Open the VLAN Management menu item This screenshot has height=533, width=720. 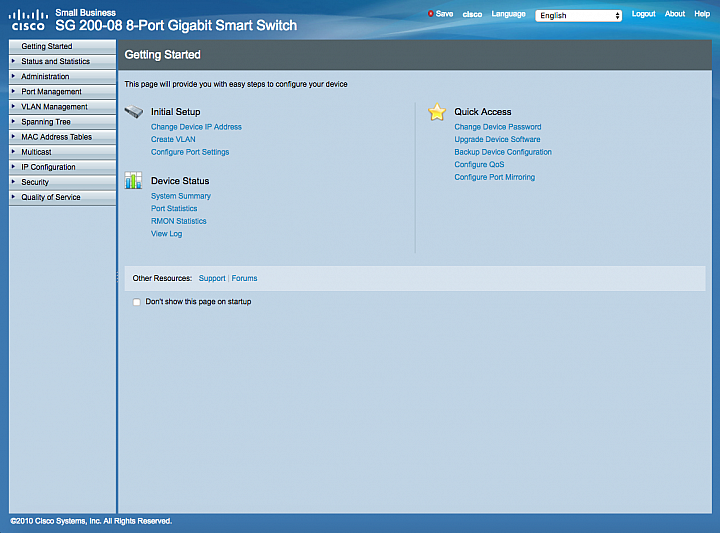pos(62,107)
